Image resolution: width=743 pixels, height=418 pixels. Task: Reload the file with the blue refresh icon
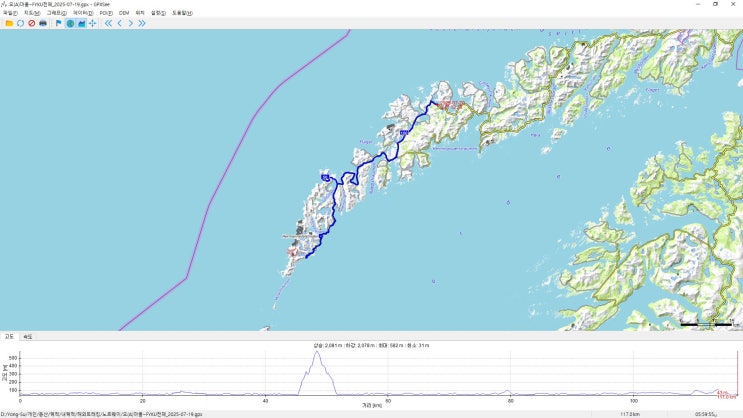[20, 23]
